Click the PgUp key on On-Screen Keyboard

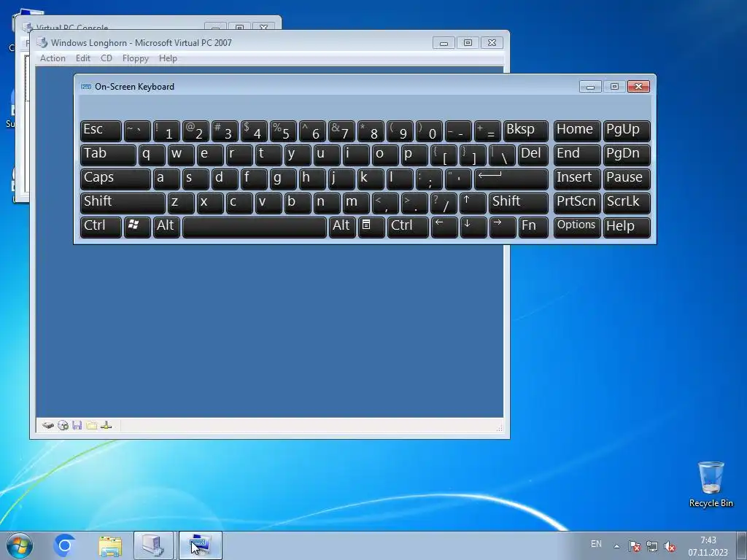[627, 131]
